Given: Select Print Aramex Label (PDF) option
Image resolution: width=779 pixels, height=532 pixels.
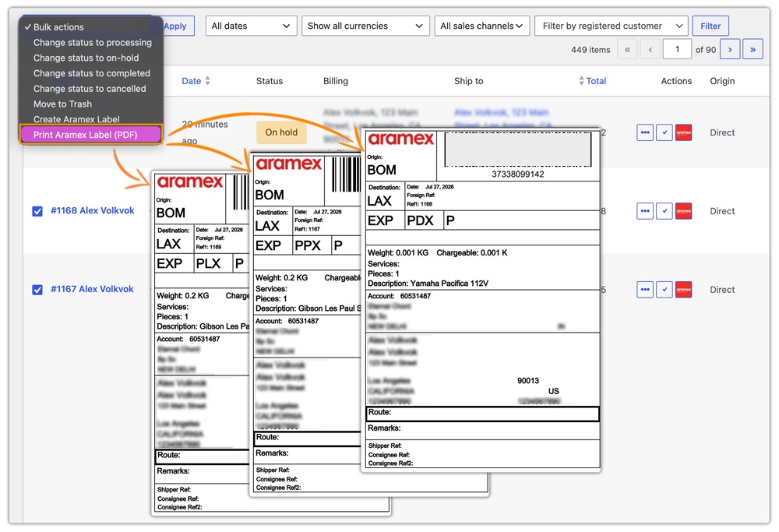Looking at the screenshot, I should click(91, 135).
